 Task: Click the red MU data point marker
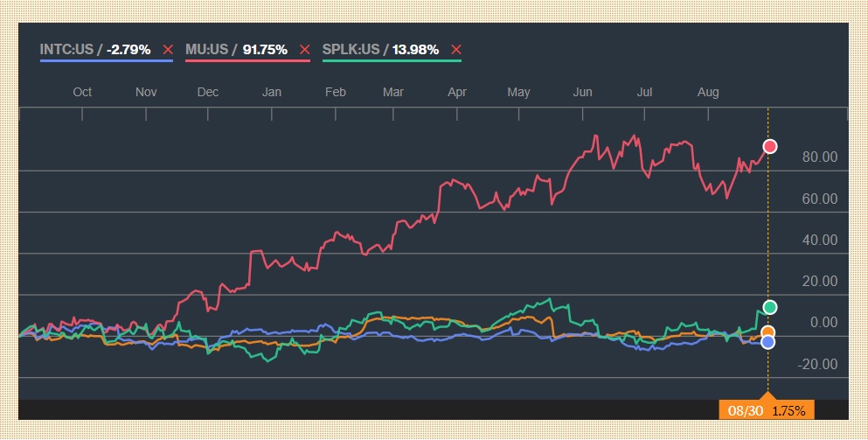click(x=770, y=146)
